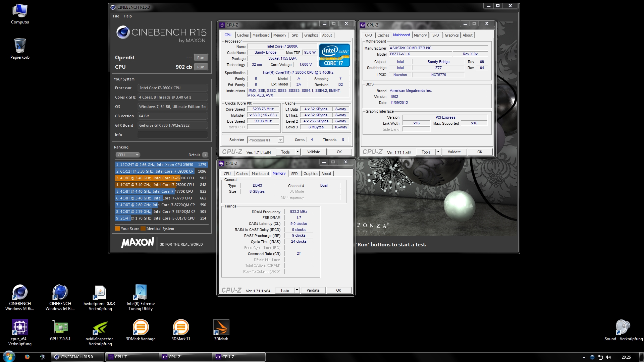Open the hwbotprime-0.8.3 shortcut
The width and height of the screenshot is (644, 362).
(100, 298)
